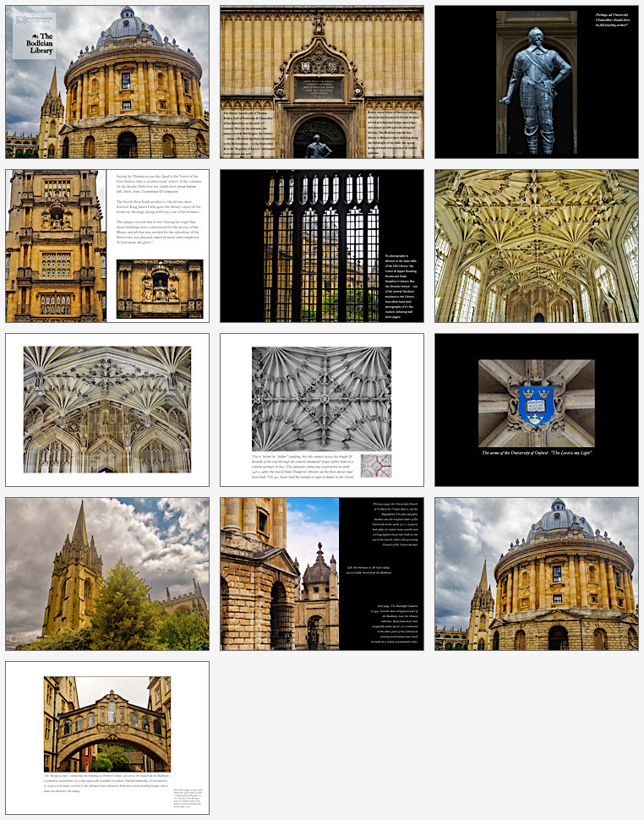The width and height of the screenshot is (644, 820).
Task: Open the dark leaded window page thumbnail
Action: [x=322, y=246]
